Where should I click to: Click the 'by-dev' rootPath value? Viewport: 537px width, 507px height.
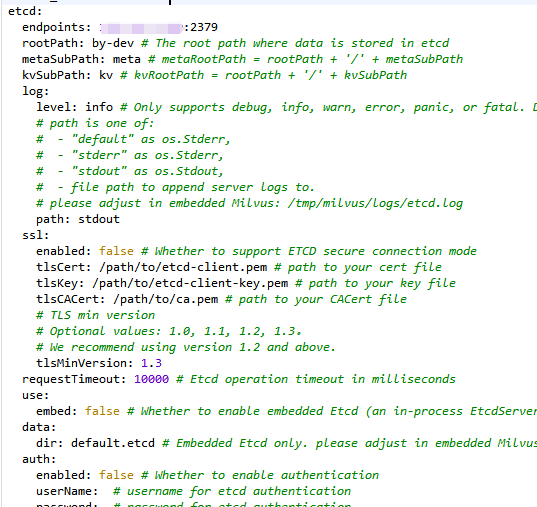tap(113, 43)
